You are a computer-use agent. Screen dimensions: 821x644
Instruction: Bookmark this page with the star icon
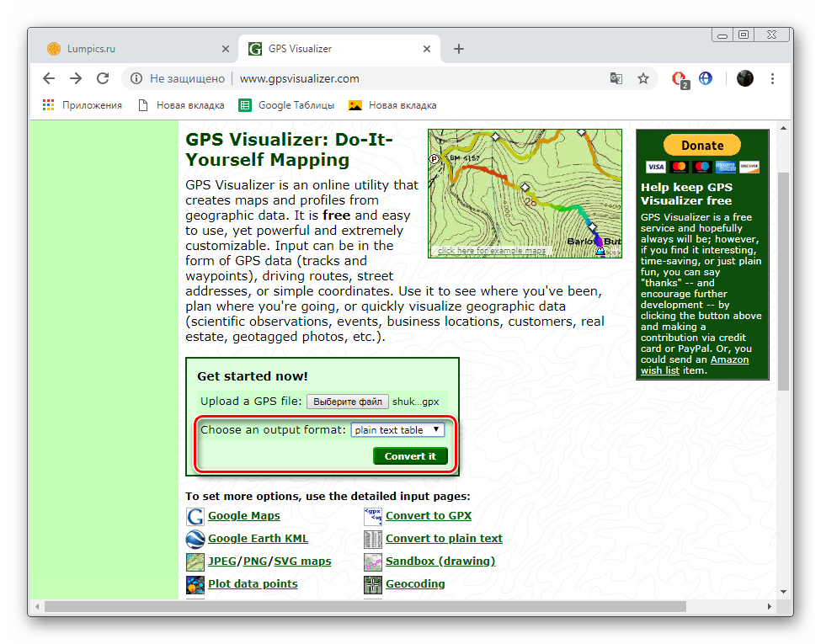pos(643,78)
